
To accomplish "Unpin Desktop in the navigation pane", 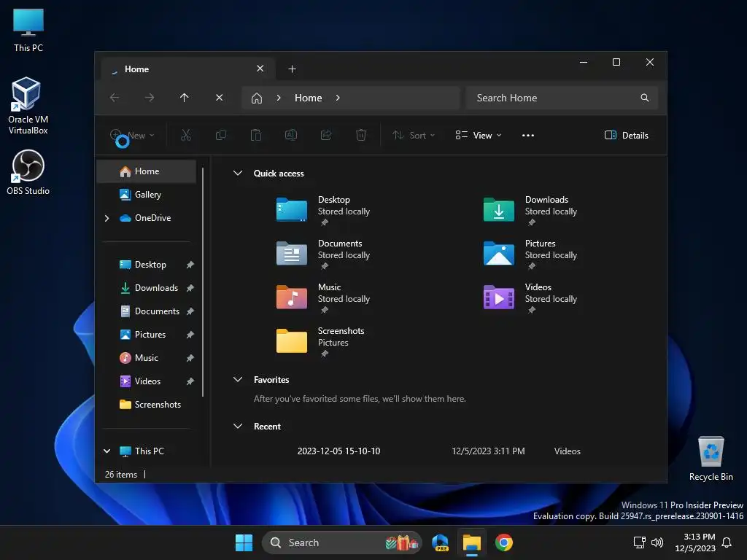I will tap(190, 265).
